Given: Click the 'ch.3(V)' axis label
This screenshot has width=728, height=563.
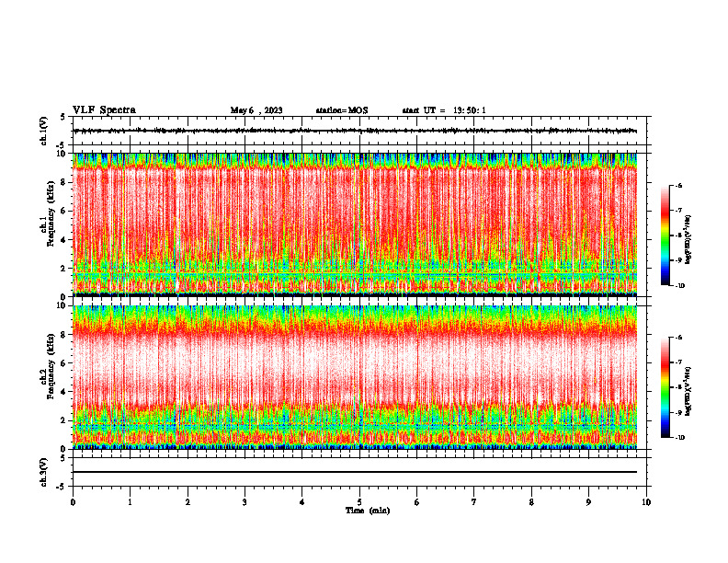Looking at the screenshot, I should (x=44, y=472).
